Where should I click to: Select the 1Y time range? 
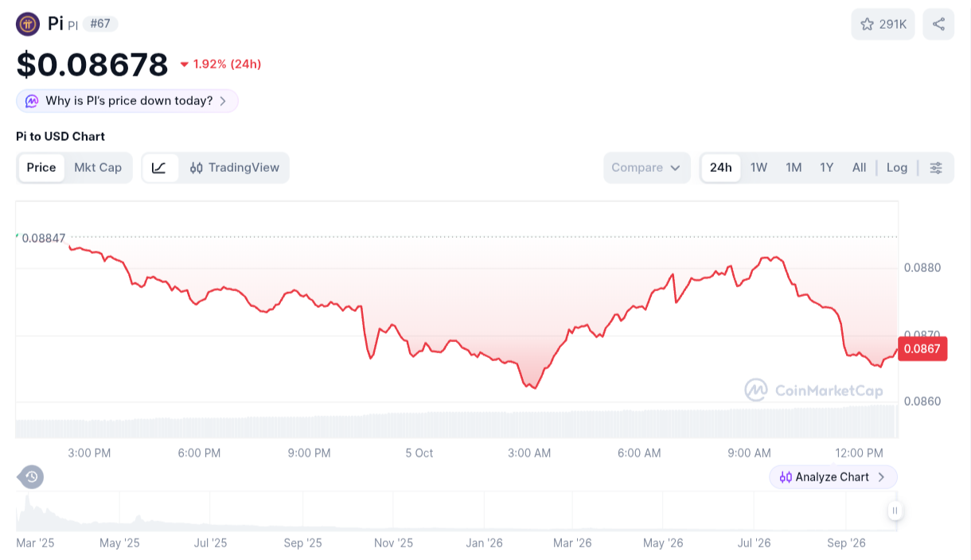pos(827,168)
